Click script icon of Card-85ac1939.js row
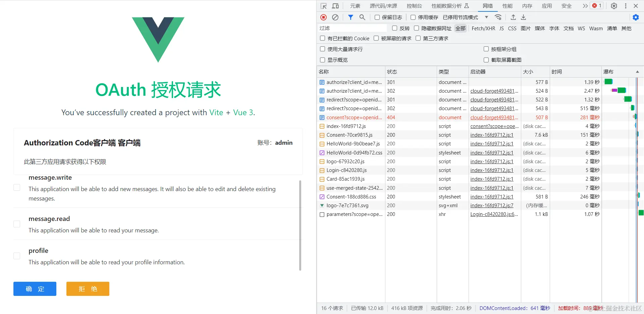 [x=322, y=179]
